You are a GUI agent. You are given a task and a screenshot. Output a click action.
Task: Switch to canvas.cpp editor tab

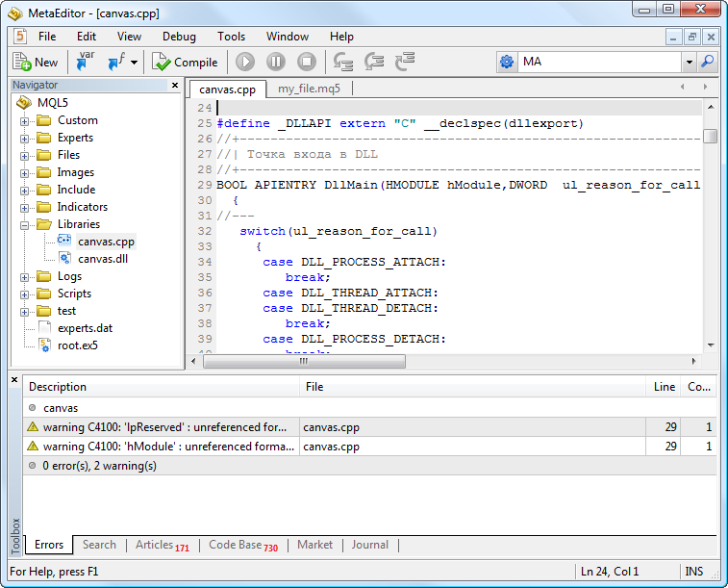[x=228, y=89]
